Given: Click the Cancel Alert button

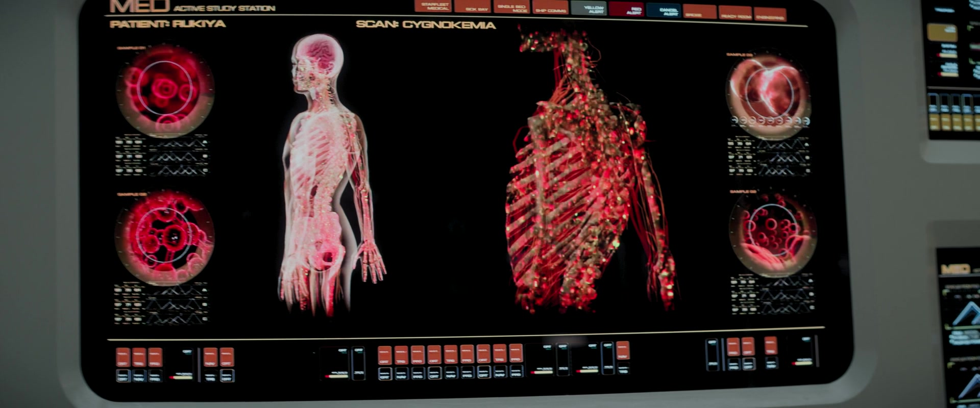Looking at the screenshot, I should (664, 10).
